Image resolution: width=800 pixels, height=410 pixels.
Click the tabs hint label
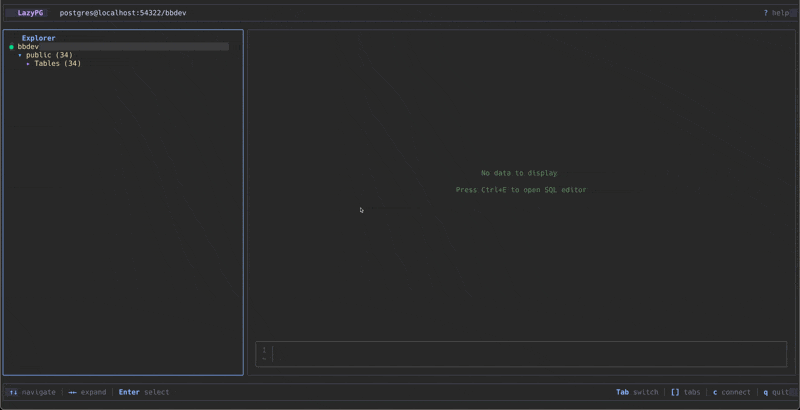point(692,392)
